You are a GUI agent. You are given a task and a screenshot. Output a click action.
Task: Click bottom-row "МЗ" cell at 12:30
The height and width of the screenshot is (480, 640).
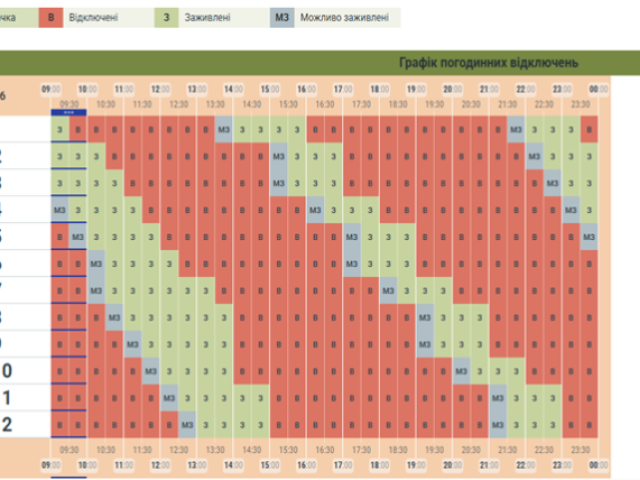(187, 425)
